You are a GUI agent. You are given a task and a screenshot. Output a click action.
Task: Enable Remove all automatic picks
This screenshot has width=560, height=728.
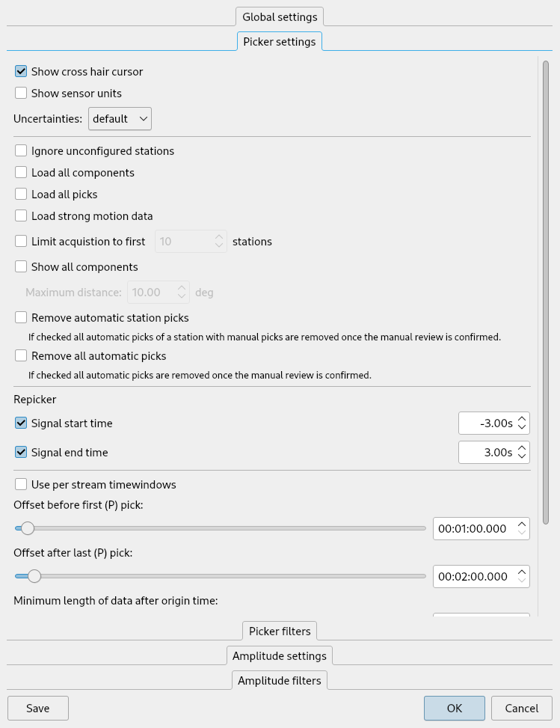click(21, 356)
